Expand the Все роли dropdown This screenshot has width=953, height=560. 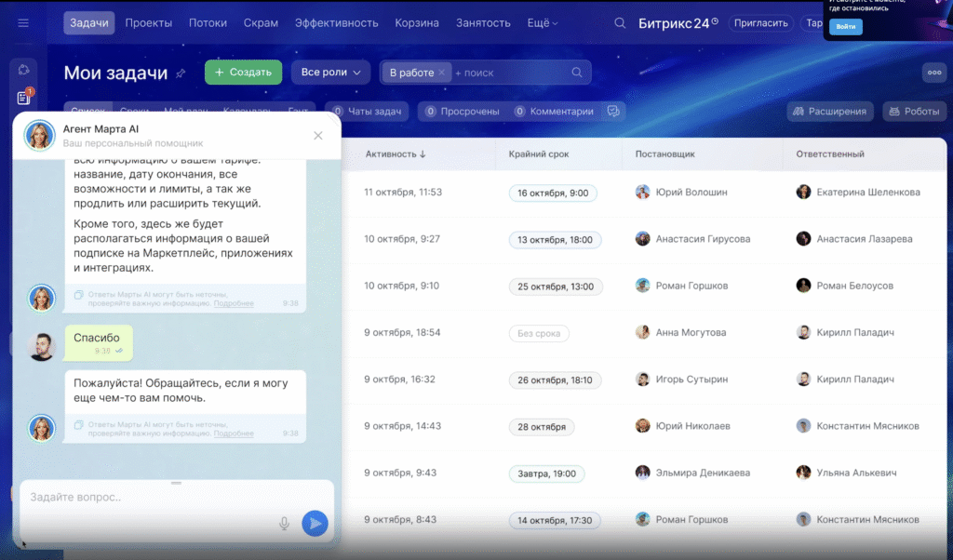[330, 73]
